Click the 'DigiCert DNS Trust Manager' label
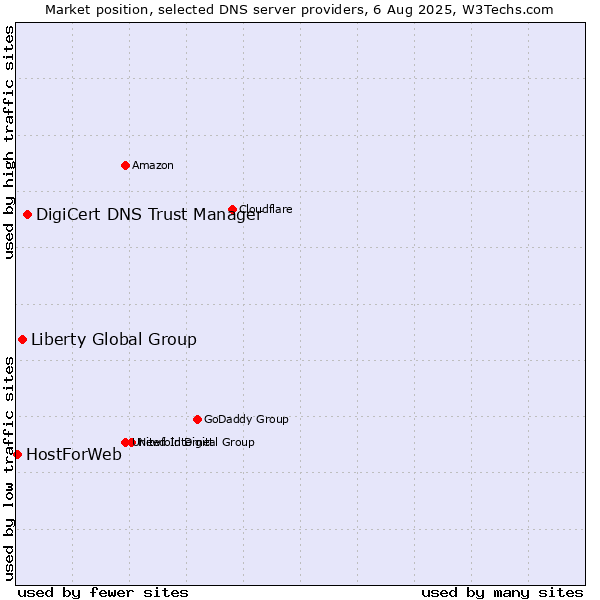Image resolution: width=600 pixels, height=600 pixels. point(149,215)
